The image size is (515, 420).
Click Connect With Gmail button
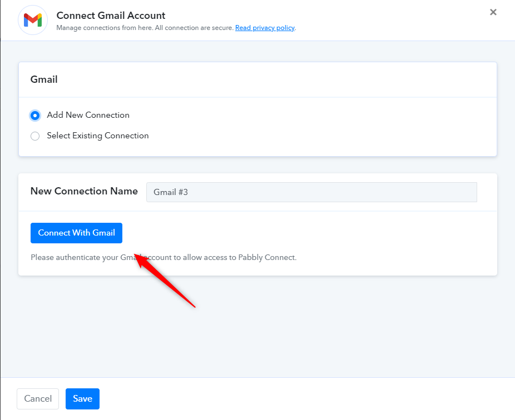coord(77,233)
